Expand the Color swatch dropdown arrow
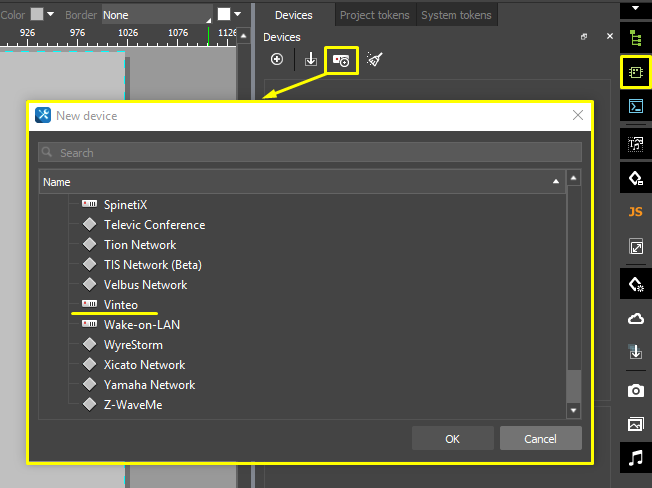This screenshot has height=488, width=652. (52, 15)
